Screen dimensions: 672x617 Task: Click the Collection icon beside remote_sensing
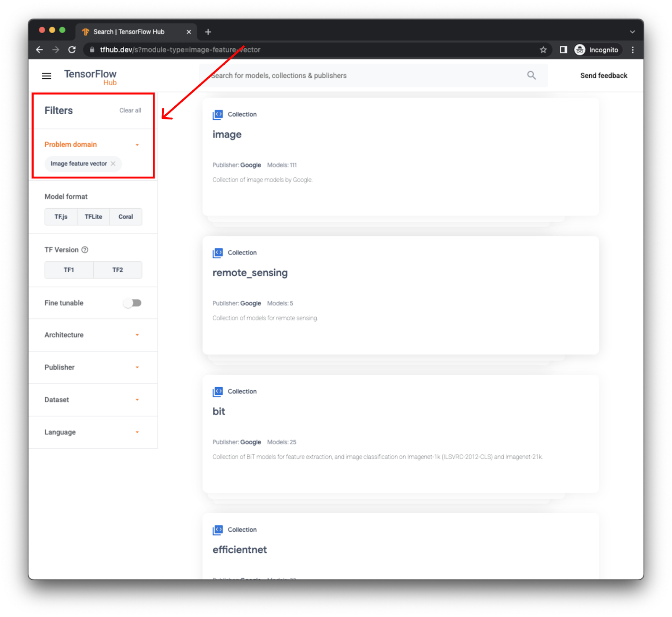pos(218,253)
